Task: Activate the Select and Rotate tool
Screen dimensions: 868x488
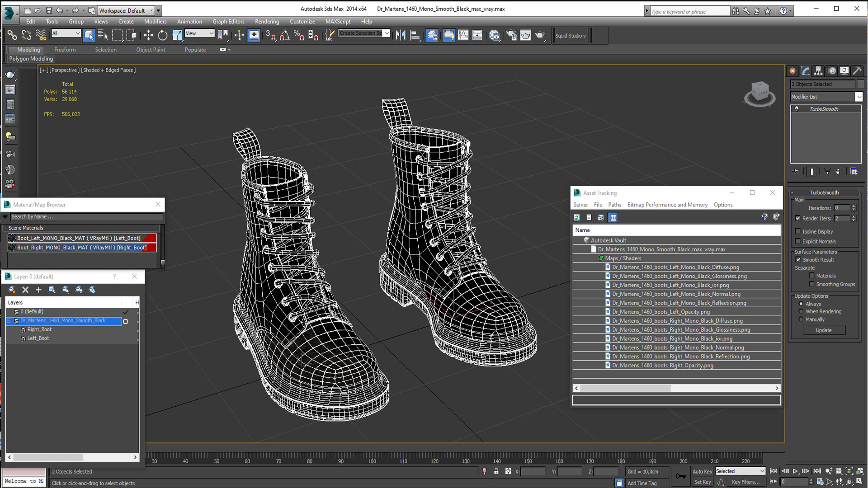Action: [163, 35]
